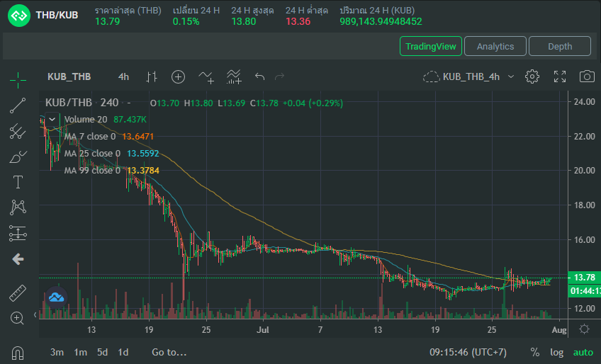Open the axis settings gear at bottom right
601x364 pixels.
click(x=584, y=329)
